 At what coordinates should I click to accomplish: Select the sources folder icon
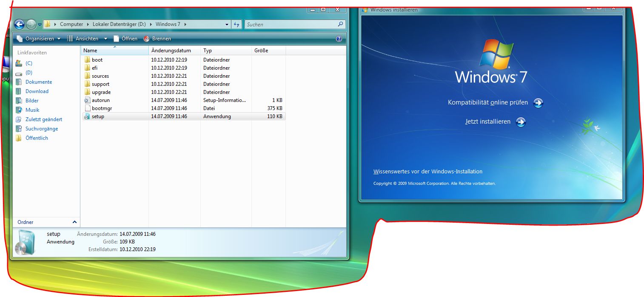(x=87, y=76)
